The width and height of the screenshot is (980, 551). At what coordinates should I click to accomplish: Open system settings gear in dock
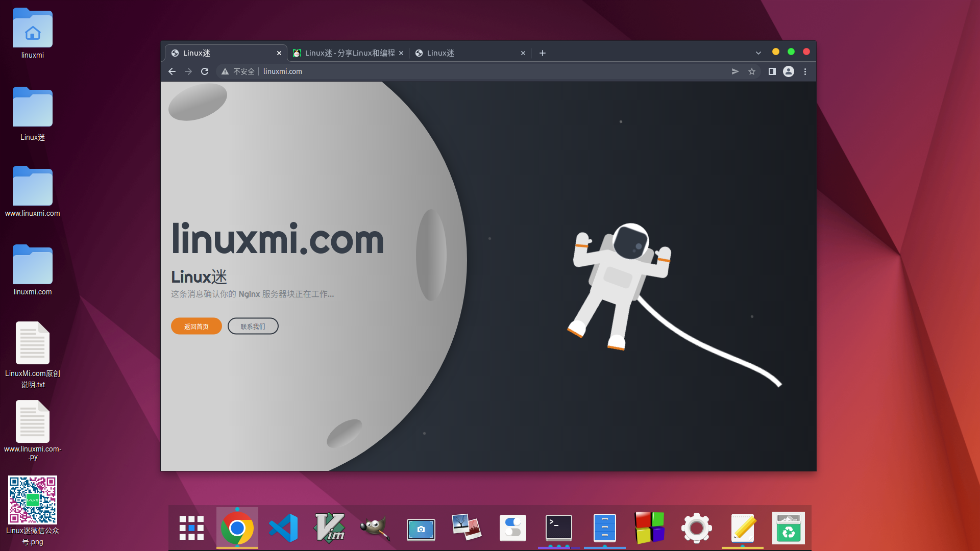click(x=697, y=528)
